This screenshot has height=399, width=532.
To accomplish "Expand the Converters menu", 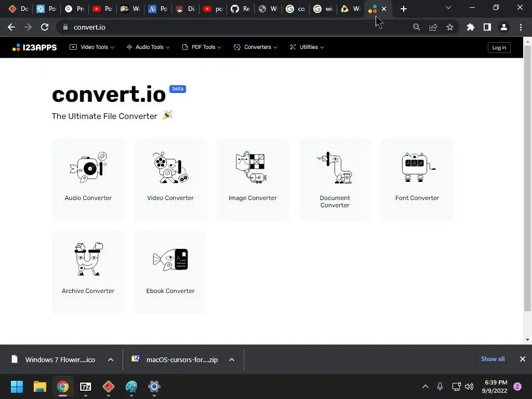I will pos(256,47).
